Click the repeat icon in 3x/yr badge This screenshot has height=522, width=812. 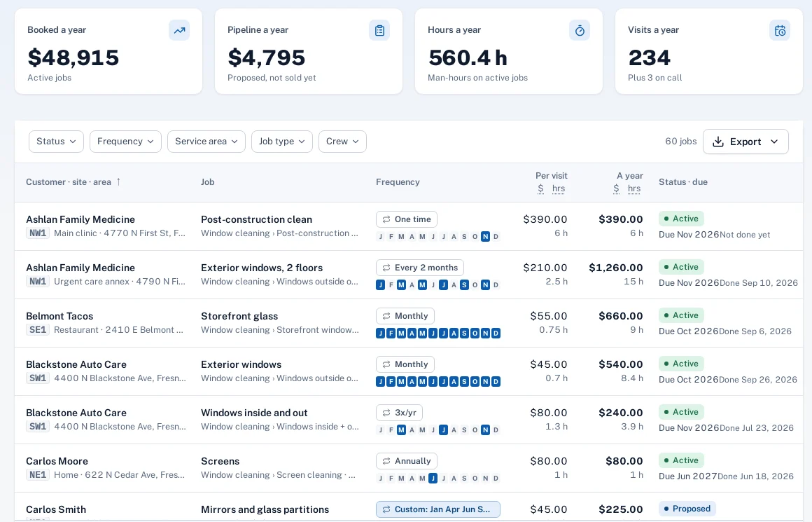386,413
